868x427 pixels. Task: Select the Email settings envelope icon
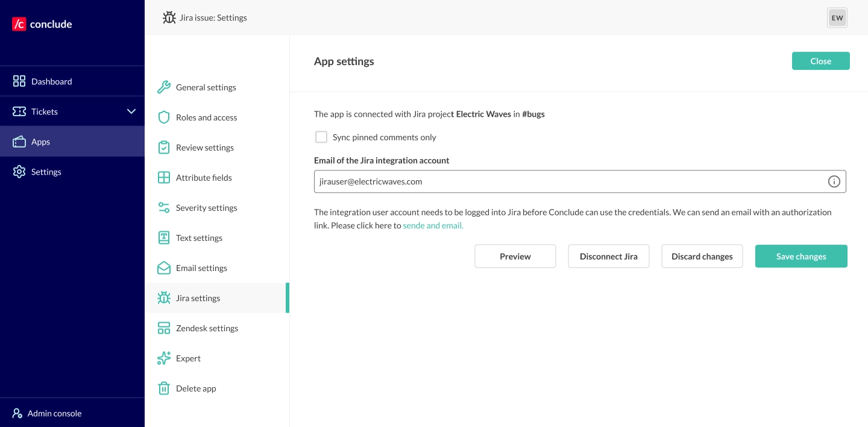164,268
